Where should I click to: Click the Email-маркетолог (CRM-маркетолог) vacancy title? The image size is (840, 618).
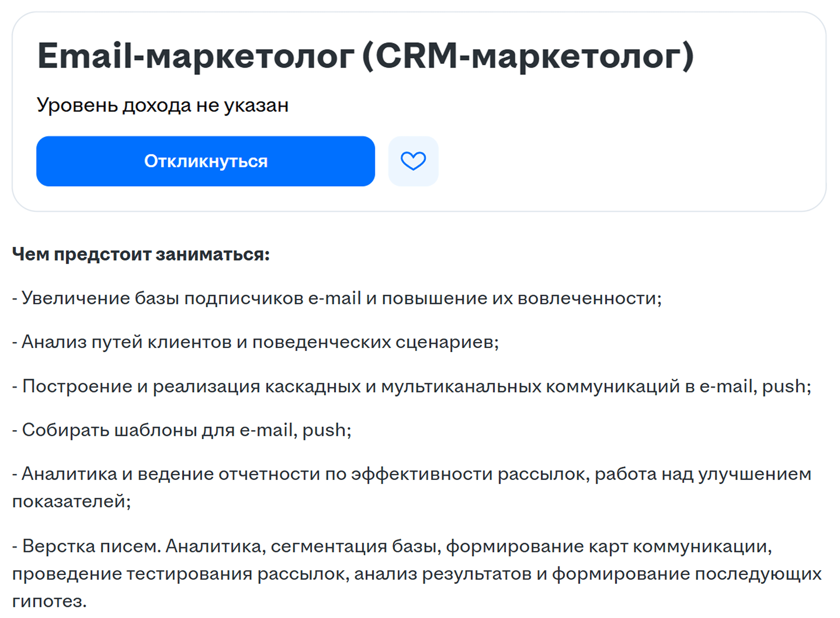[x=366, y=56]
